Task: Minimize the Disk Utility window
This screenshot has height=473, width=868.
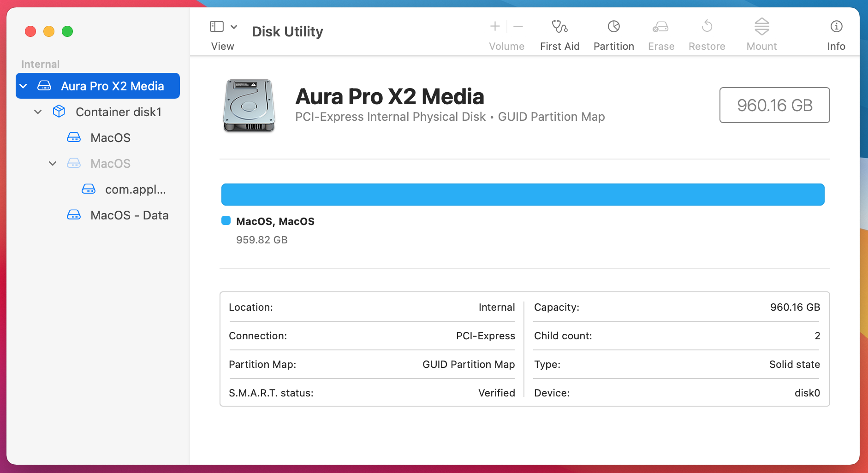Action: [x=49, y=31]
